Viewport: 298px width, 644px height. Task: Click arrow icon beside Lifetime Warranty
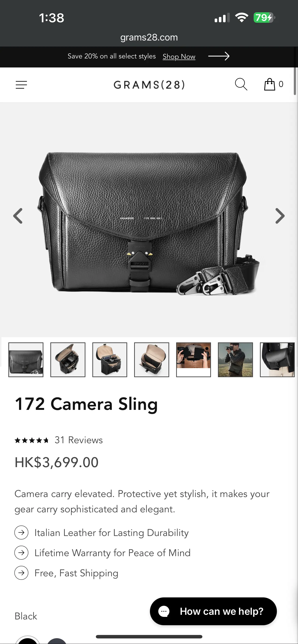click(x=21, y=553)
